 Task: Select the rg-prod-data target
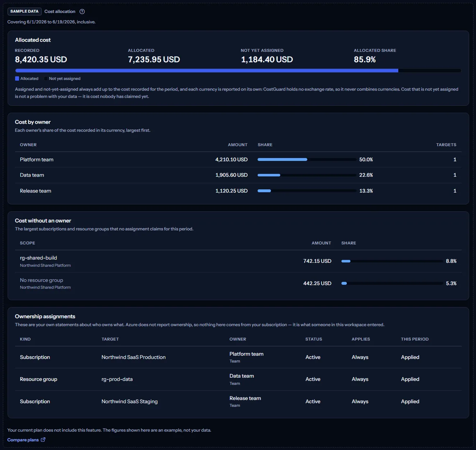coord(117,379)
